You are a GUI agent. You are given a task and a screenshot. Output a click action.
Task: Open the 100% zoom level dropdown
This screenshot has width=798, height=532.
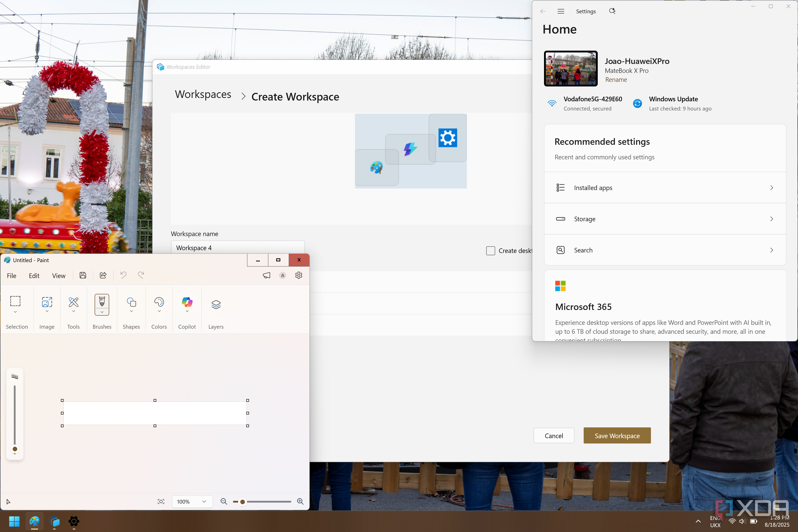click(192, 502)
